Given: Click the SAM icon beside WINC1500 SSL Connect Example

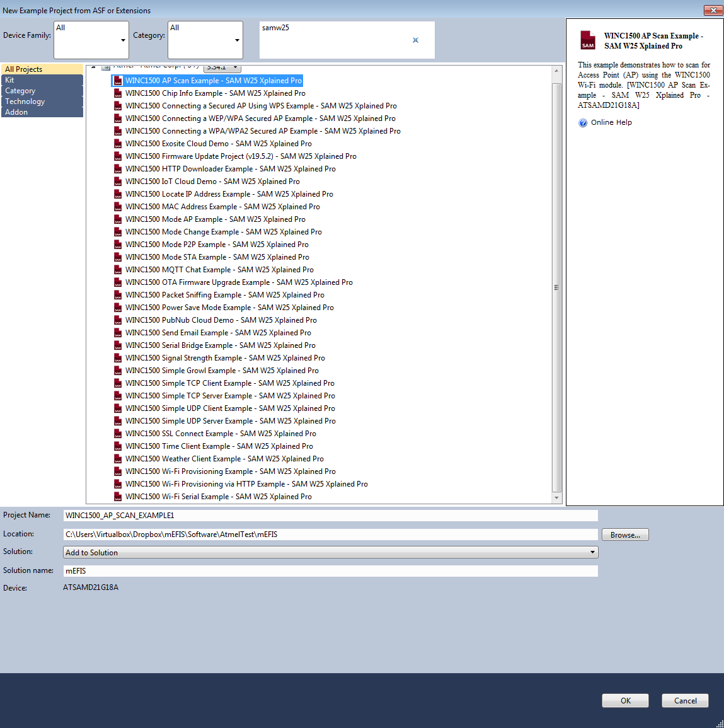Looking at the screenshot, I should pyautogui.click(x=118, y=434).
